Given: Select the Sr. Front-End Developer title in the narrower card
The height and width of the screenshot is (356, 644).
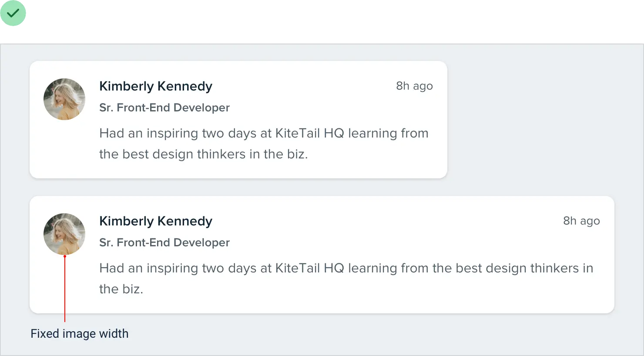Looking at the screenshot, I should [x=164, y=107].
